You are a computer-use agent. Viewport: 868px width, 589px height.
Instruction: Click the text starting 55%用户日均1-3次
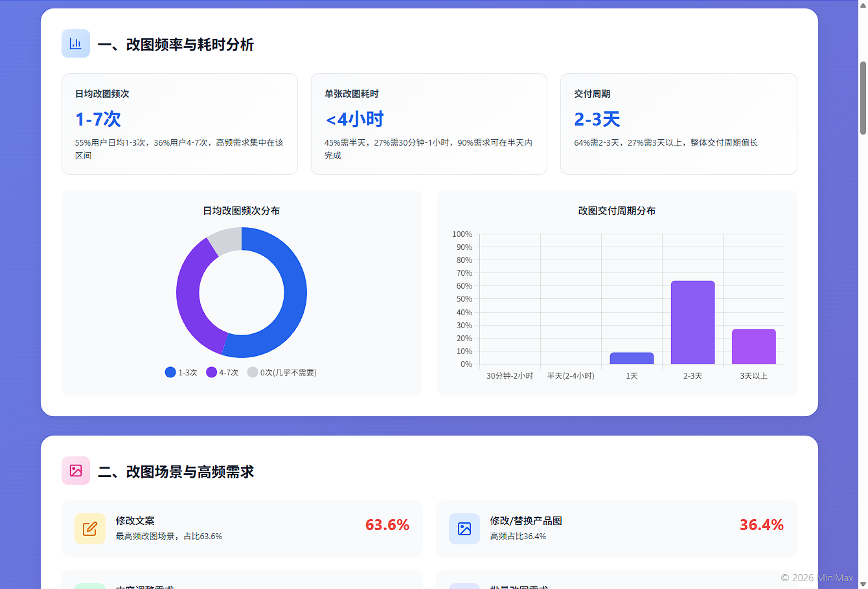coord(179,149)
